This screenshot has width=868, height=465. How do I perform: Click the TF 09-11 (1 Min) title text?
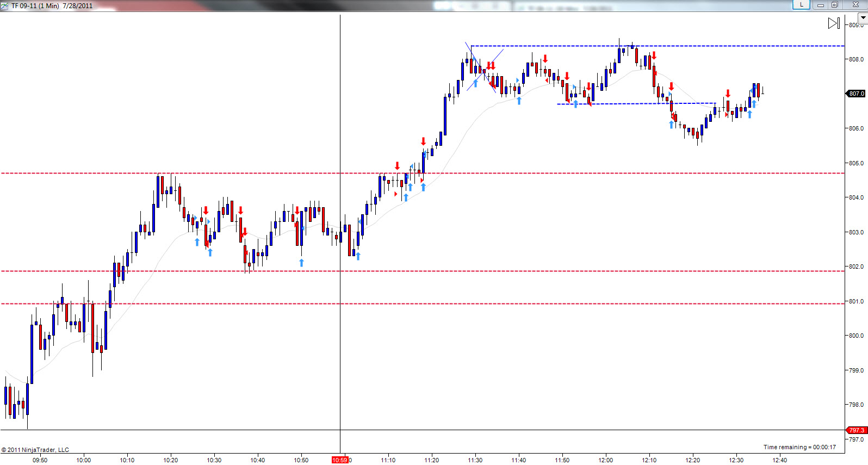coord(35,6)
